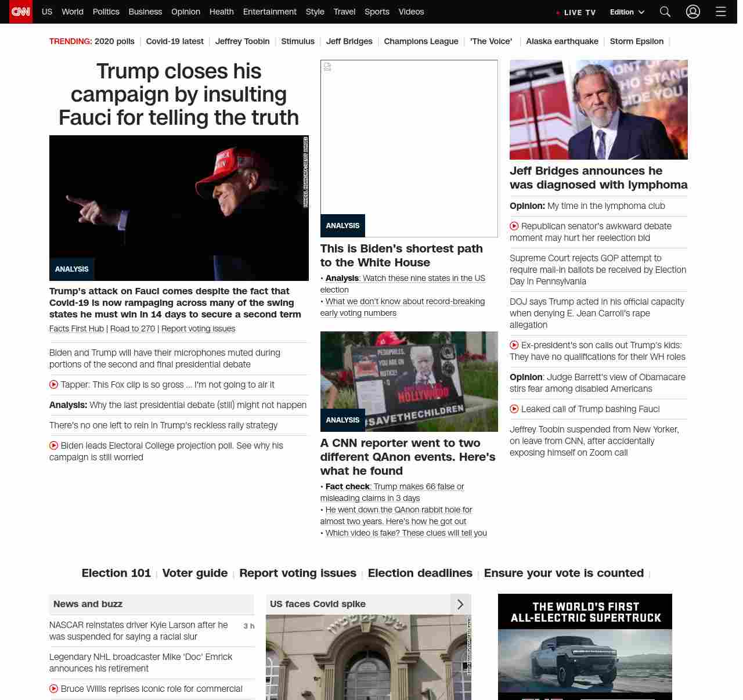Open the hamburger menu icon
This screenshot has width=743, height=700.
coord(721,12)
